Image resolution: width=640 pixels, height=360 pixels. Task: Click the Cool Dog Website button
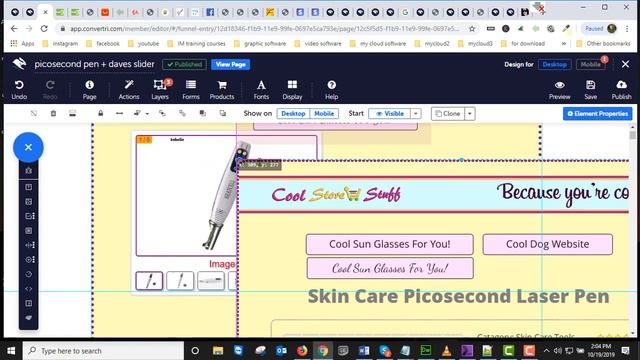coord(547,244)
